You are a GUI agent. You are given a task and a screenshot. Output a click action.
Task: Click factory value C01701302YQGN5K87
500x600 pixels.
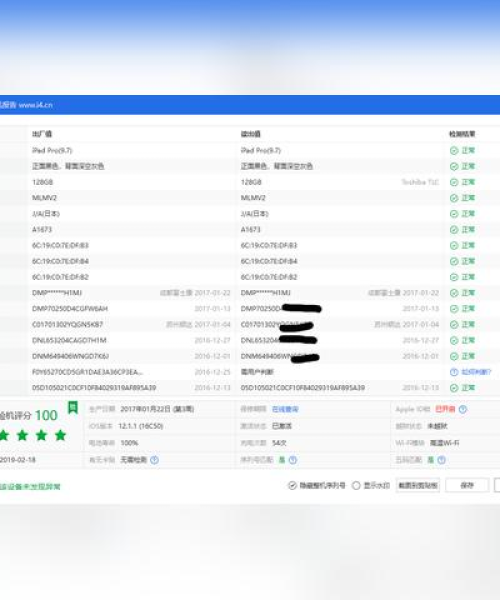coord(67,324)
